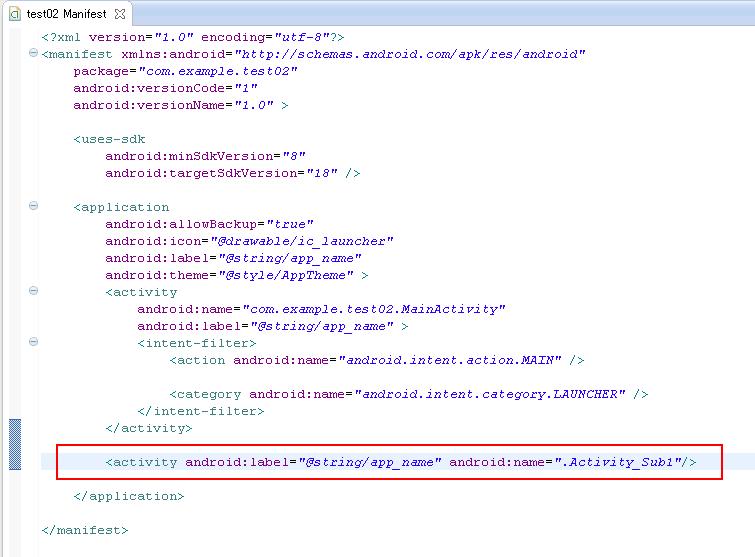Click android:theme "@style/AppTheme" line
The height and width of the screenshot is (557, 755).
coord(237,275)
